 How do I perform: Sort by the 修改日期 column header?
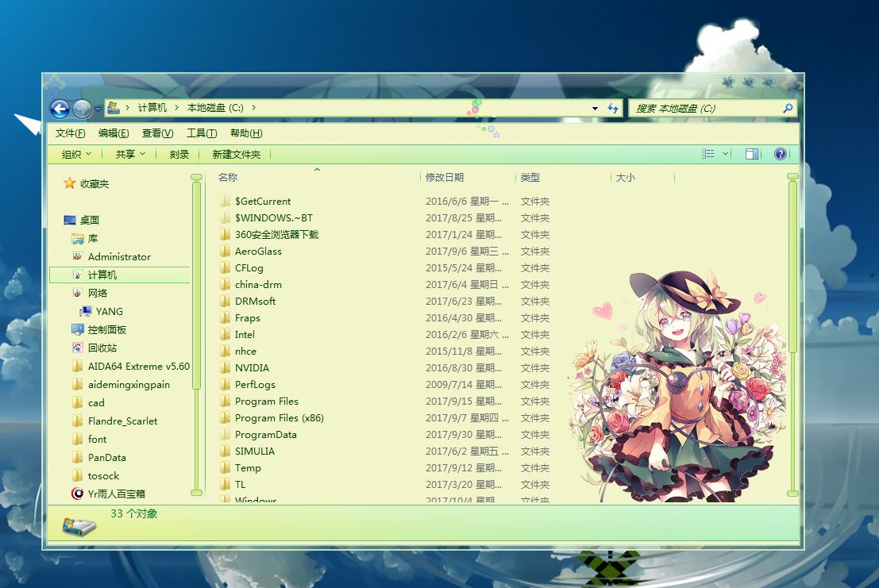click(468, 178)
